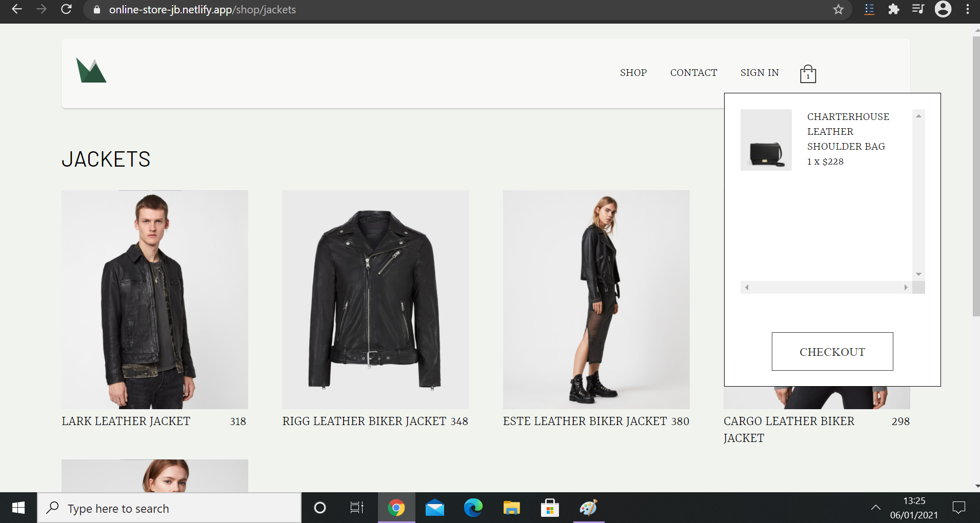Viewport: 980px width, 523px height.
Task: Launch Microsoft Edge from taskbar
Action: pos(473,508)
